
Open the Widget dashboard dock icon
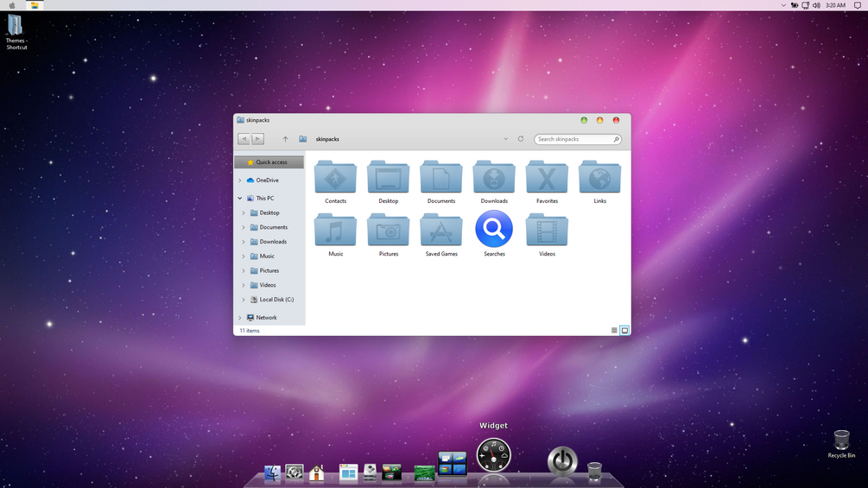[493, 455]
